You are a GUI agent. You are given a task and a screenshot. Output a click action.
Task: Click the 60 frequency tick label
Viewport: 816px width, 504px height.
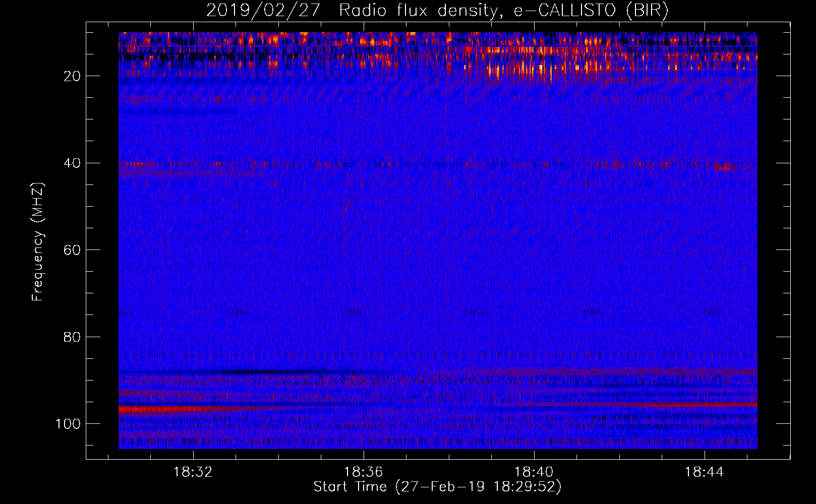(72, 250)
